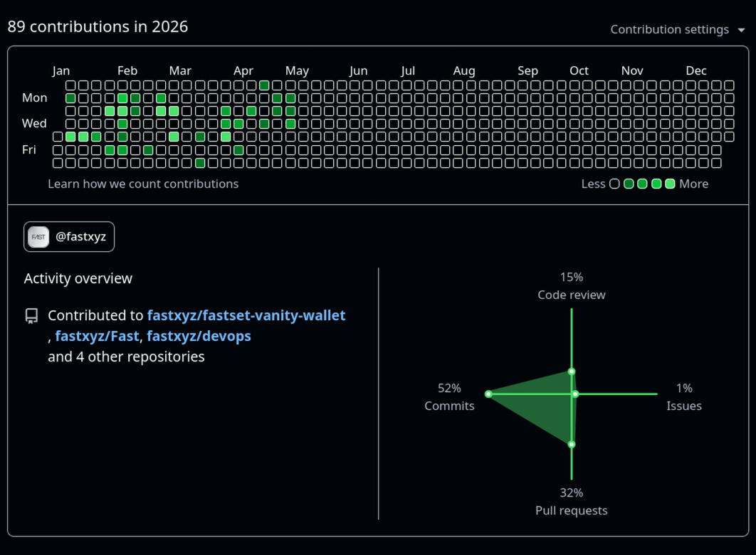The image size is (756, 555).
Task: Click the Wed weekday label
Action: coord(34,123)
